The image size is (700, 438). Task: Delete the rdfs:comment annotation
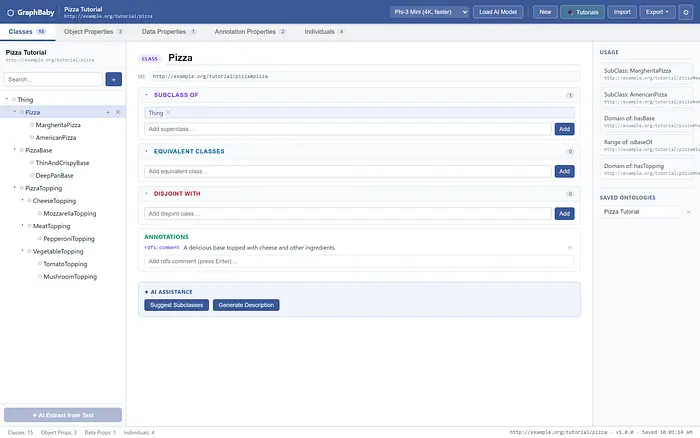coord(570,247)
